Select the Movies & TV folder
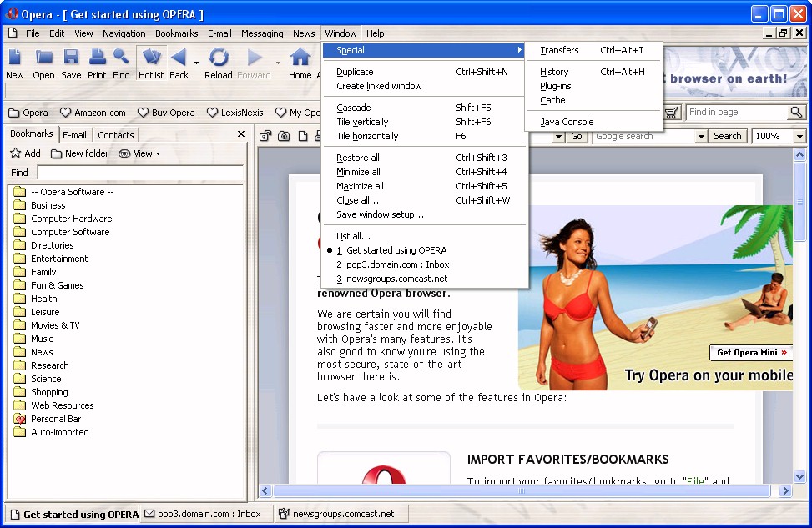Screen dimensions: 812x528 pos(55,325)
